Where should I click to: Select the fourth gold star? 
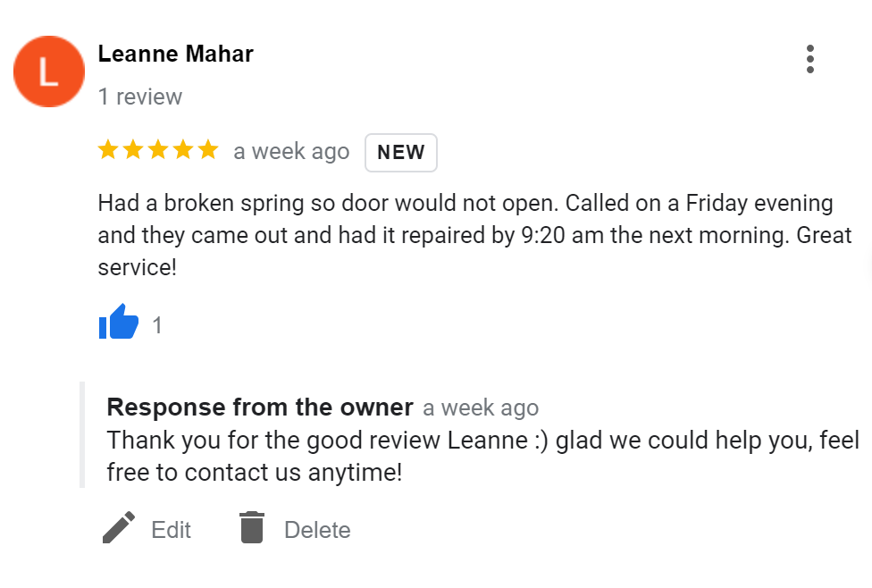[x=183, y=150]
